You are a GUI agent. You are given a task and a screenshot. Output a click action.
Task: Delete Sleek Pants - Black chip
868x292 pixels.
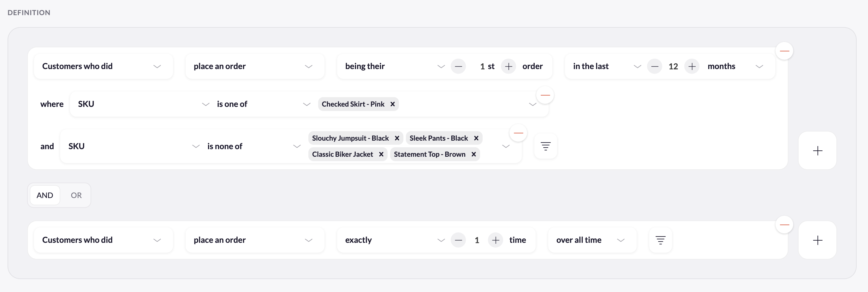click(x=476, y=138)
